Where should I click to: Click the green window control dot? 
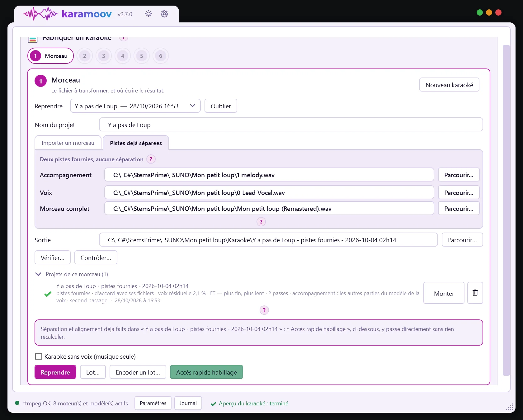[x=480, y=12]
